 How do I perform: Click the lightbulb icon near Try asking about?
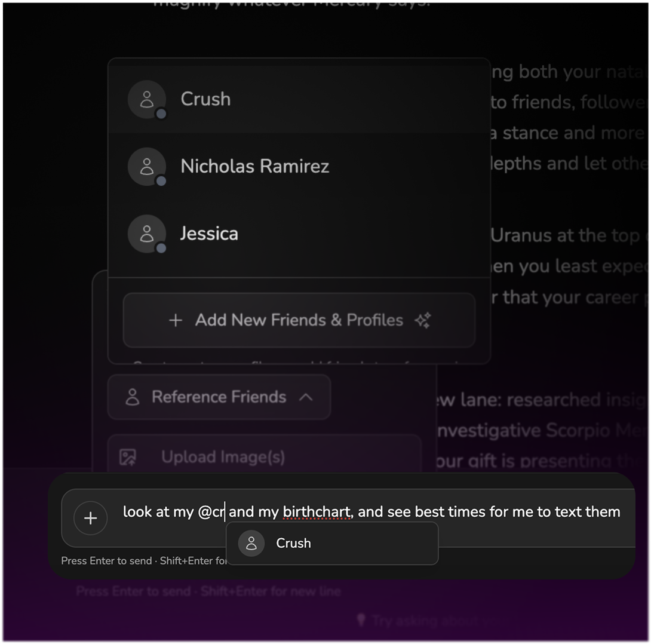point(361,620)
